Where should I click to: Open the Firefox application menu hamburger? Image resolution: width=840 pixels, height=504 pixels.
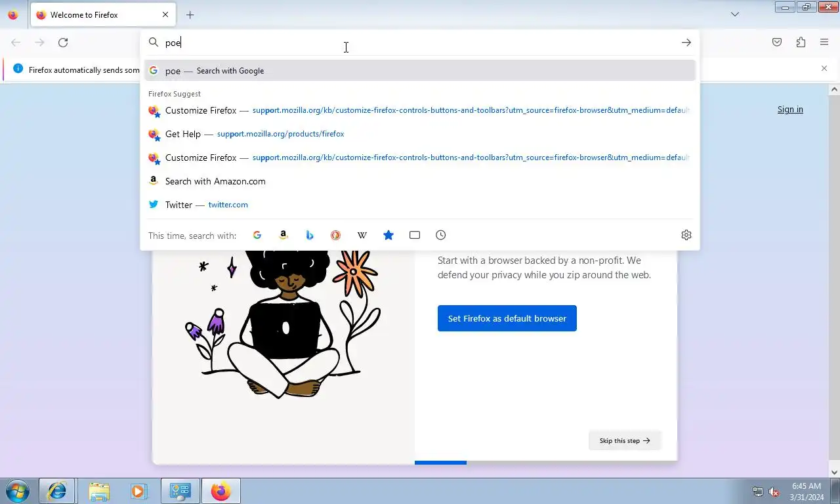tap(824, 43)
